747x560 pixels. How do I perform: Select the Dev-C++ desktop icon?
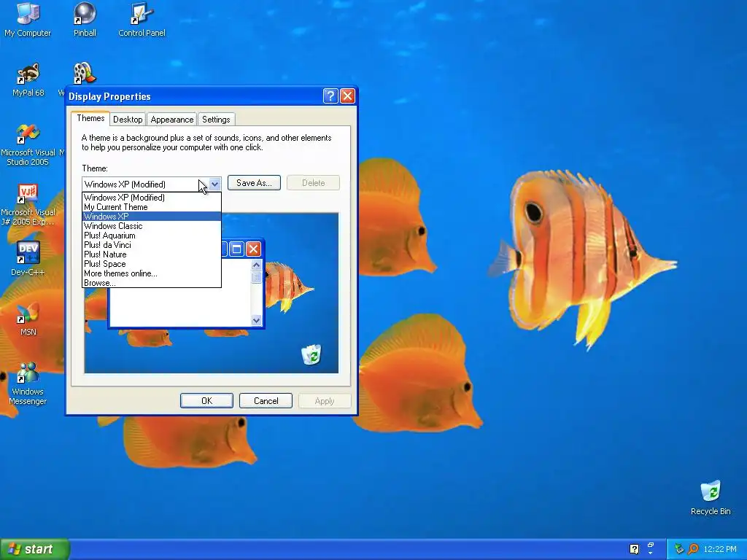tap(28, 259)
